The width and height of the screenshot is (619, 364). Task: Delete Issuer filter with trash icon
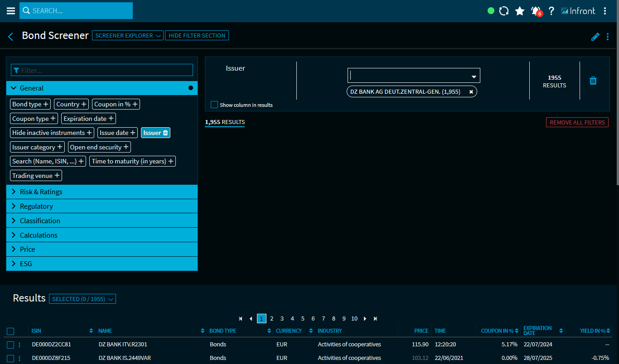[x=593, y=81]
